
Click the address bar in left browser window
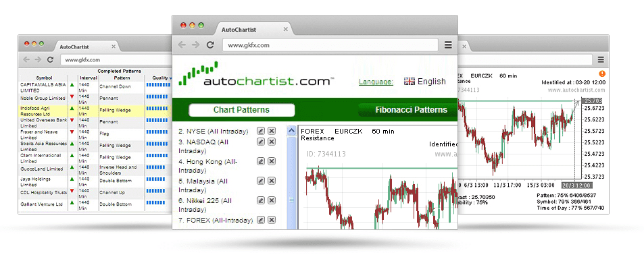click(x=116, y=60)
